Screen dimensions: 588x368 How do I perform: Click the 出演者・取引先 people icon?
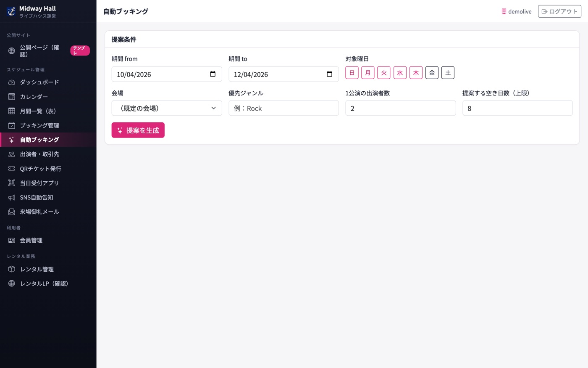12,154
